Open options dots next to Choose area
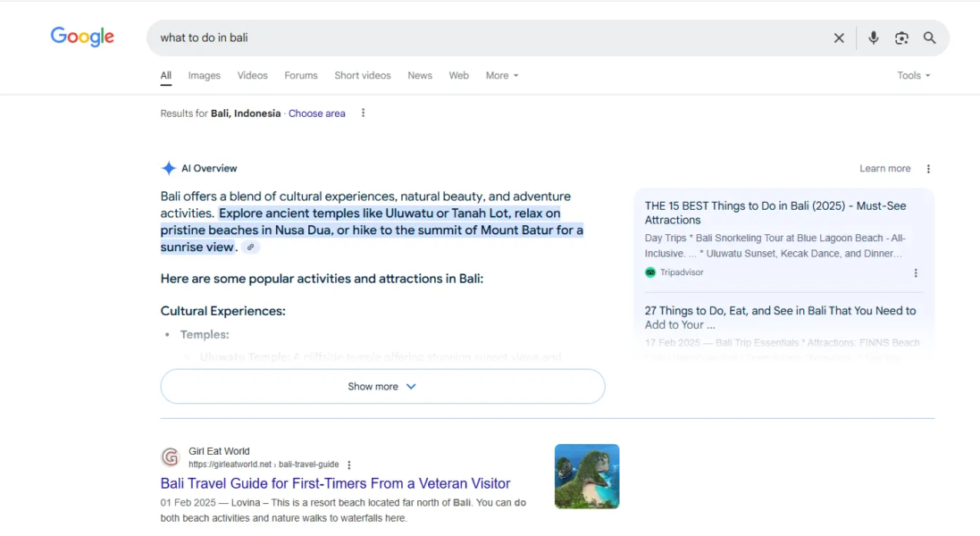 coord(363,113)
